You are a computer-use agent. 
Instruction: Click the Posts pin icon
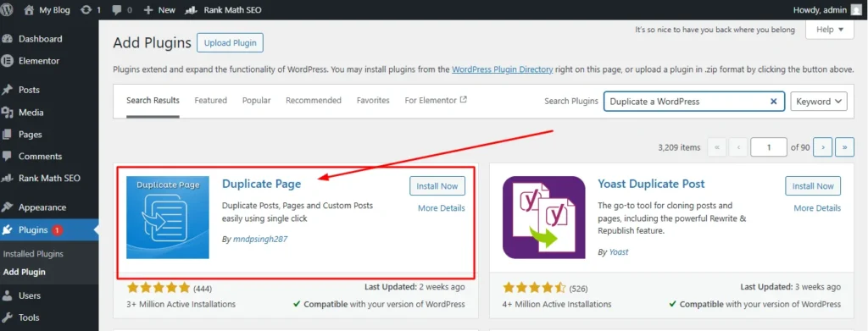coord(7,90)
